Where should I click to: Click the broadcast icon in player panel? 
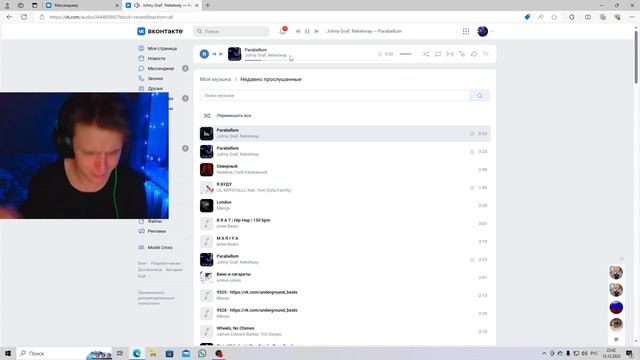(450, 54)
